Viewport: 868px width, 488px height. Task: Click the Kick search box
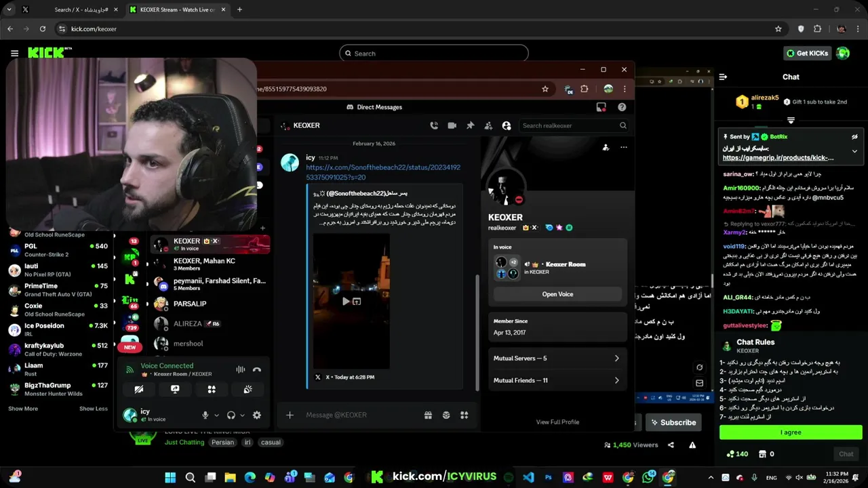click(x=434, y=54)
